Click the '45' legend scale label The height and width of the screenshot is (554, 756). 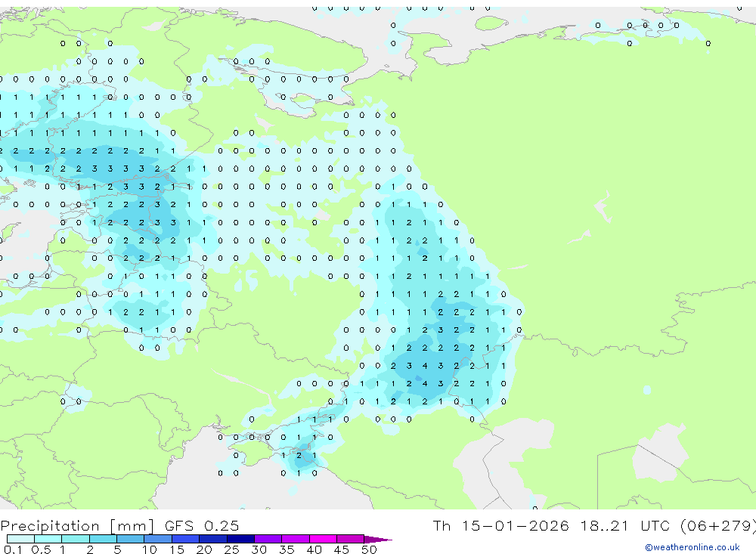tap(342, 549)
